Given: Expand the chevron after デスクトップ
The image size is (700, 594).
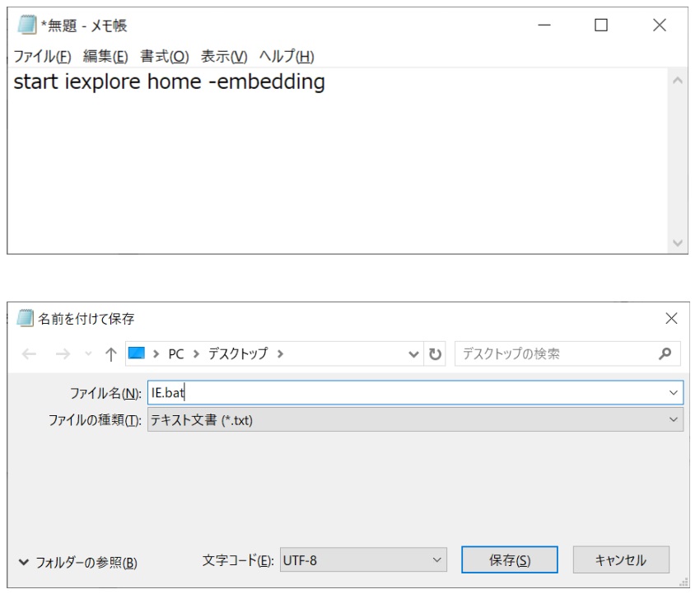Looking at the screenshot, I should tap(280, 354).
